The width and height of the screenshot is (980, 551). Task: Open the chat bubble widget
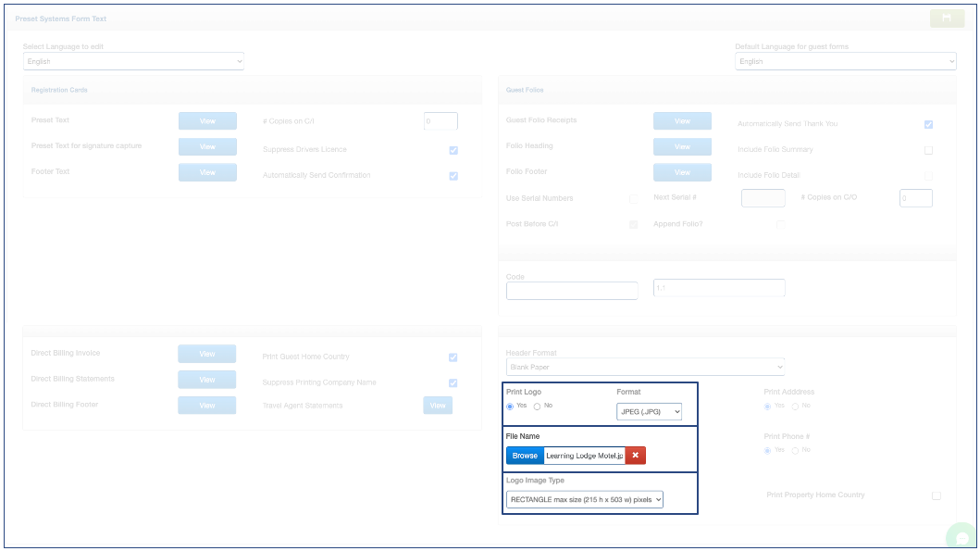click(x=962, y=538)
